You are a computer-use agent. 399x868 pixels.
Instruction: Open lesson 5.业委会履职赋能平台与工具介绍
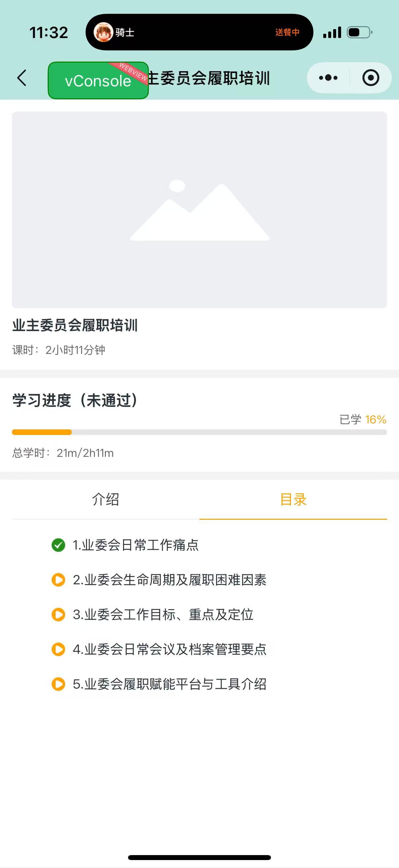pyautogui.click(x=170, y=684)
